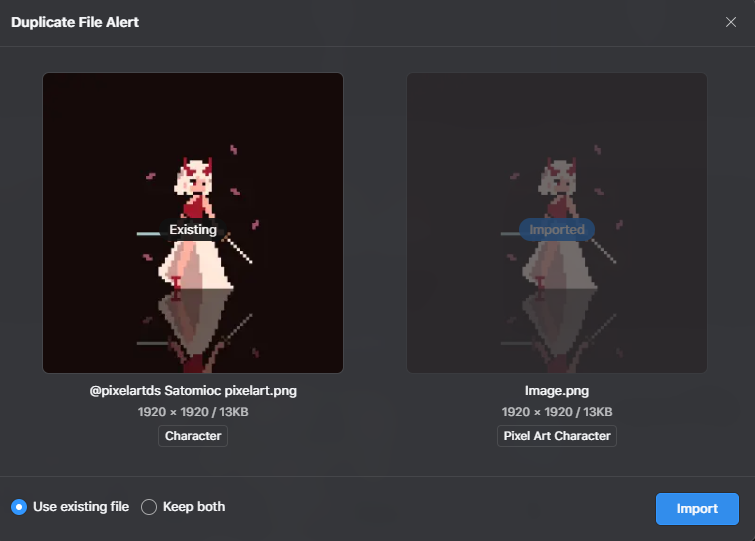Click the Pixel Art Character tag
Viewport: 755px width, 541px height.
(x=557, y=436)
